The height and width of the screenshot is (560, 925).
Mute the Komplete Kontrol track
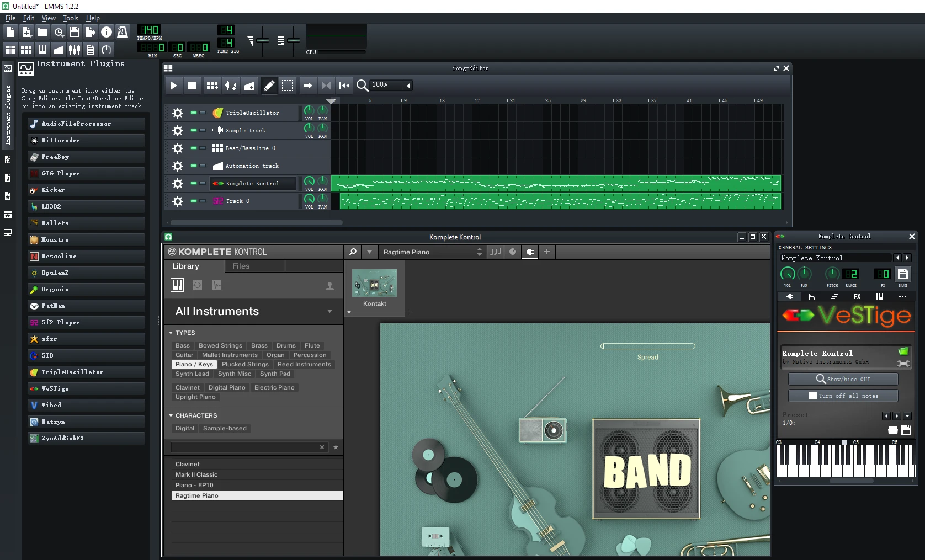[194, 183]
